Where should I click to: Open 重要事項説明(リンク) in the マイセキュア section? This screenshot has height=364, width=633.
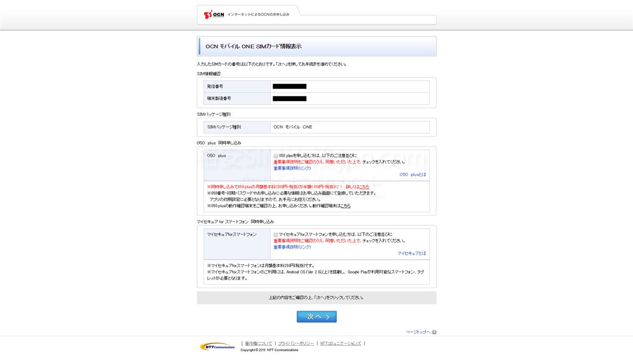tap(292, 247)
